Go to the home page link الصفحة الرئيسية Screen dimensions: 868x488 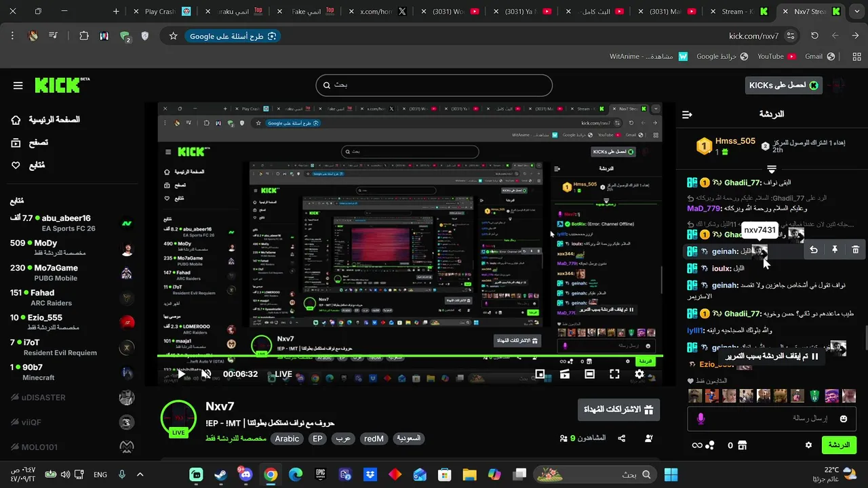point(46,120)
